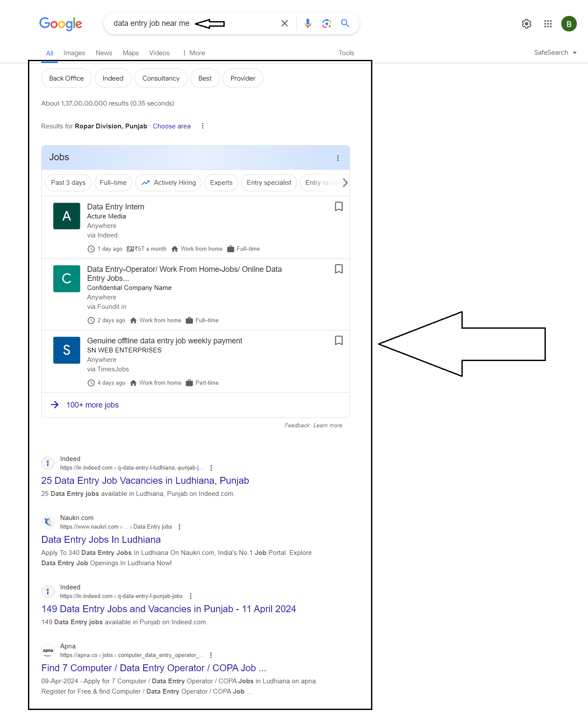Filter jobs by Actively Hiring
The height and width of the screenshot is (713, 588).
pos(168,183)
